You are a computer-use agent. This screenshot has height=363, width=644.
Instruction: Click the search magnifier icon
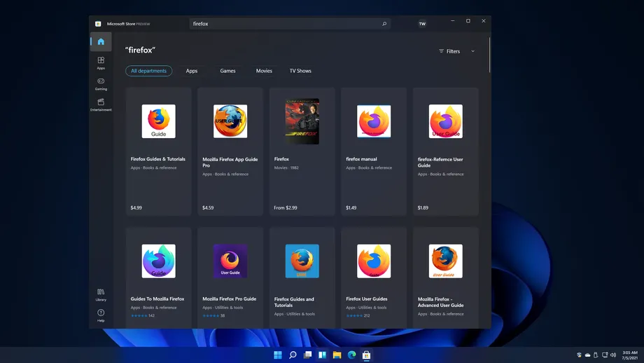(x=384, y=24)
